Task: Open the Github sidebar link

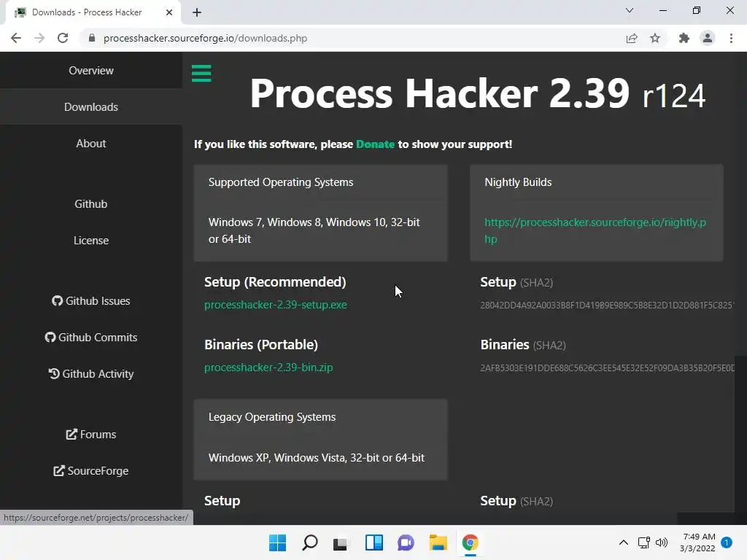Action: 91,204
